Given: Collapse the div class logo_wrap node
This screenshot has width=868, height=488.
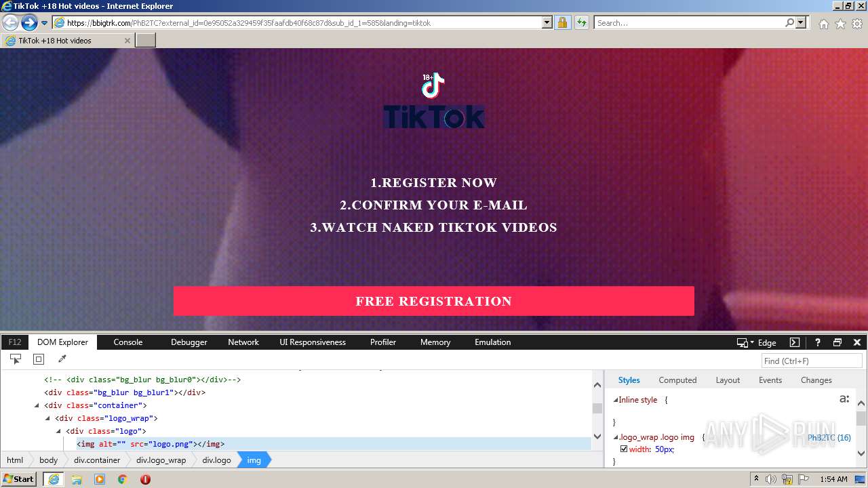Looking at the screenshot, I should (x=47, y=418).
